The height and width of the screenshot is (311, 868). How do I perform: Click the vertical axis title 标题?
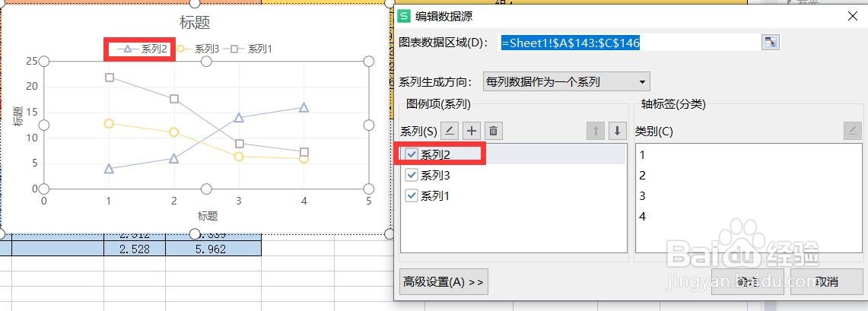pos(18,116)
